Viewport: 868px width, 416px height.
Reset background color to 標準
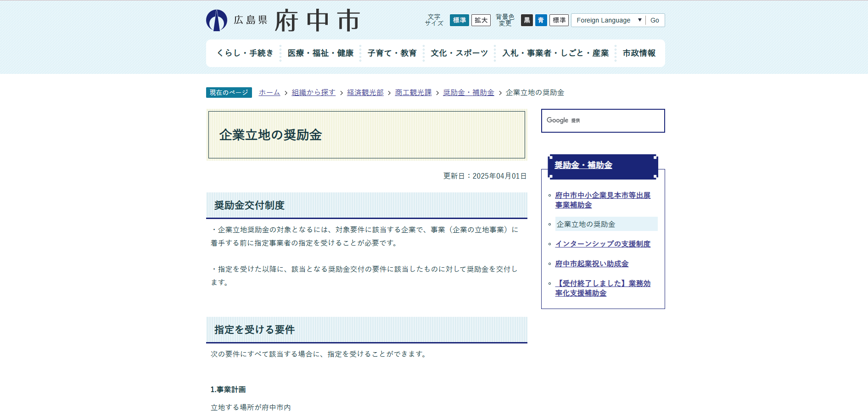559,20
